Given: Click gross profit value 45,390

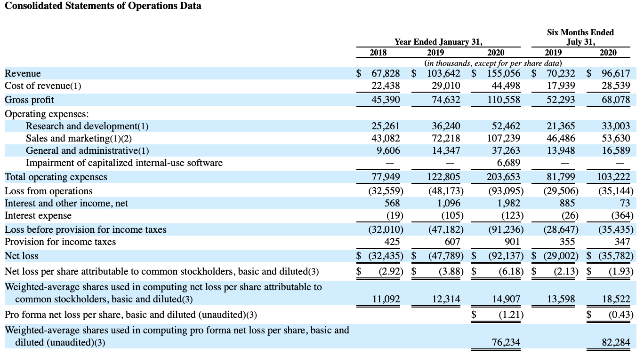Looking at the screenshot, I should 386,100.
